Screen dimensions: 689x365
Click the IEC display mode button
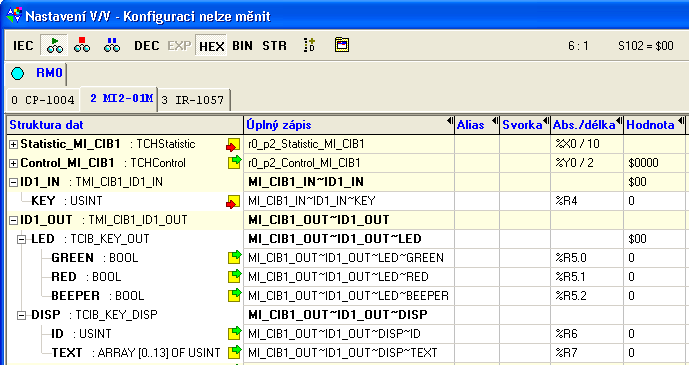click(23, 46)
